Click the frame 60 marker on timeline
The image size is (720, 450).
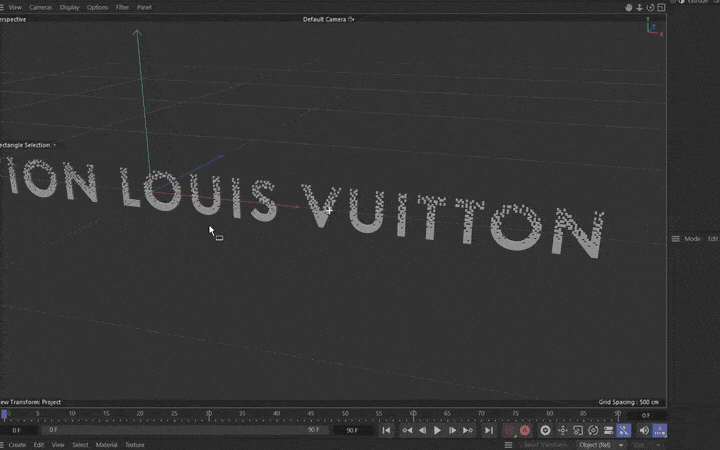point(413,414)
